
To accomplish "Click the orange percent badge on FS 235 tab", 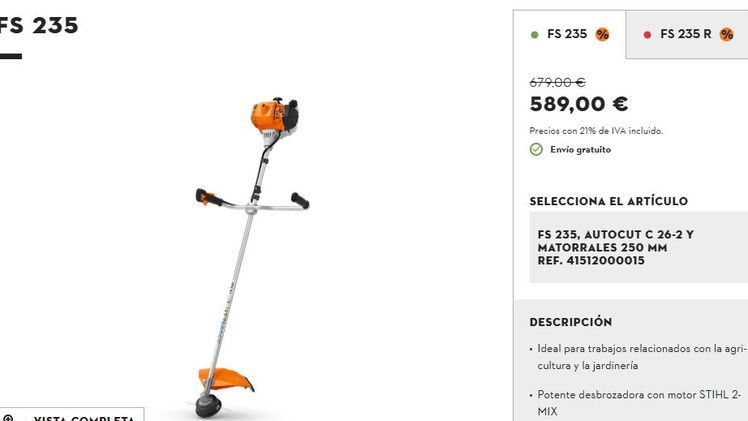I will coord(602,34).
